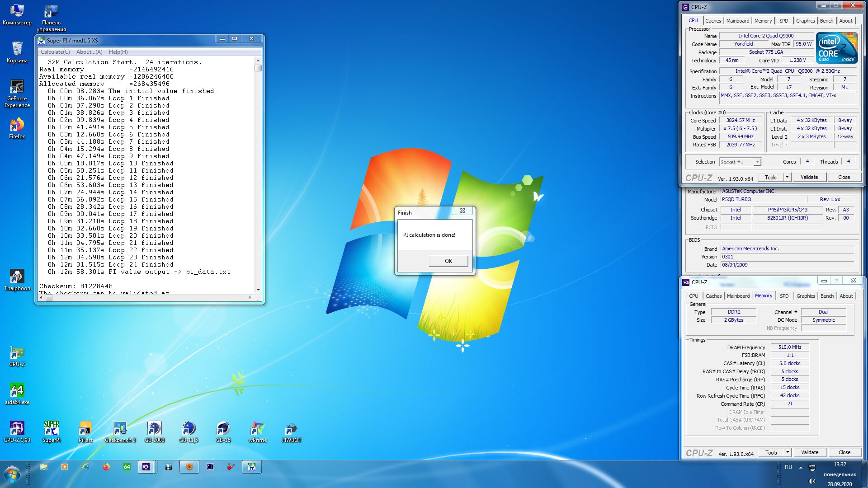The image size is (868, 488).
Task: Switch to CPU tab in bottom CPU-Z
Action: [693, 296]
